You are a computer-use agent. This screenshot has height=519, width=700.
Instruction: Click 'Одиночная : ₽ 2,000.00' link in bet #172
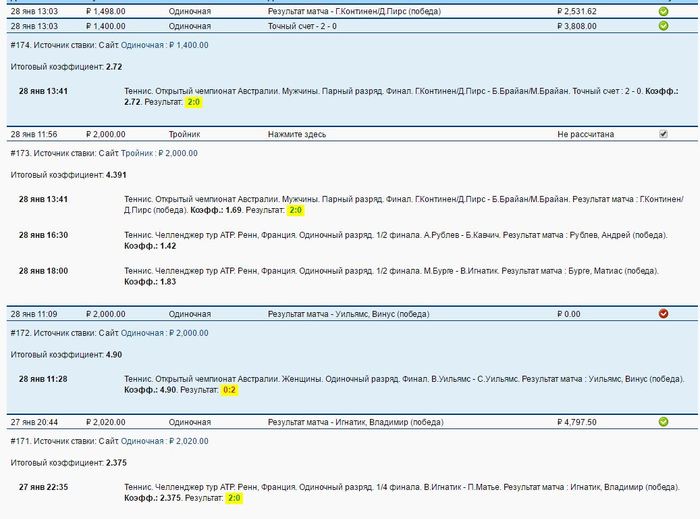coord(164,333)
